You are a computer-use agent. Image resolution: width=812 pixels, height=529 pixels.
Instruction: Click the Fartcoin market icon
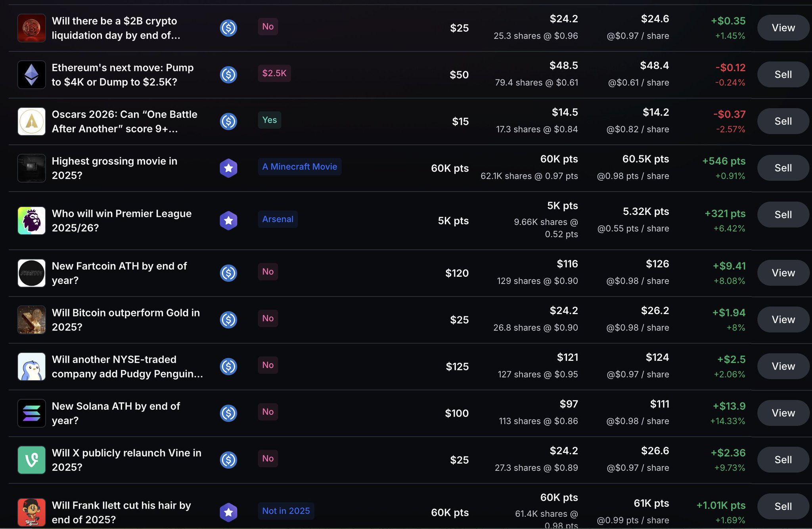point(31,273)
